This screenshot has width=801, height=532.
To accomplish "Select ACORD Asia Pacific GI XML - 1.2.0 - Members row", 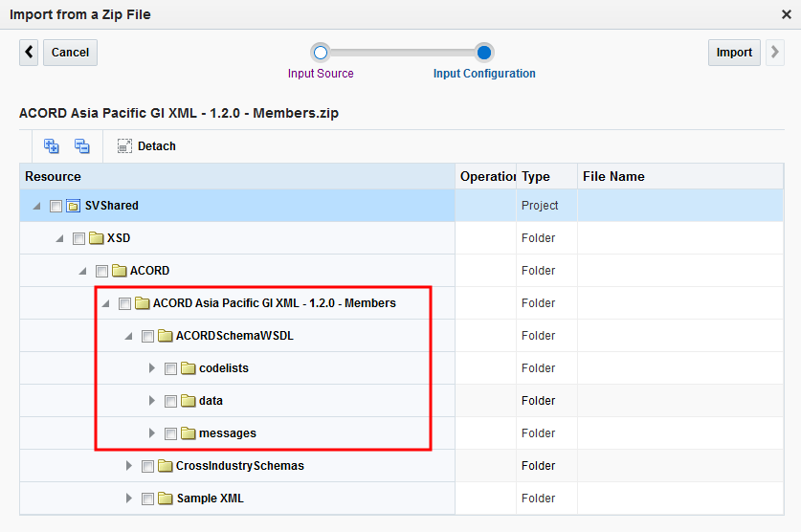I will [275, 303].
